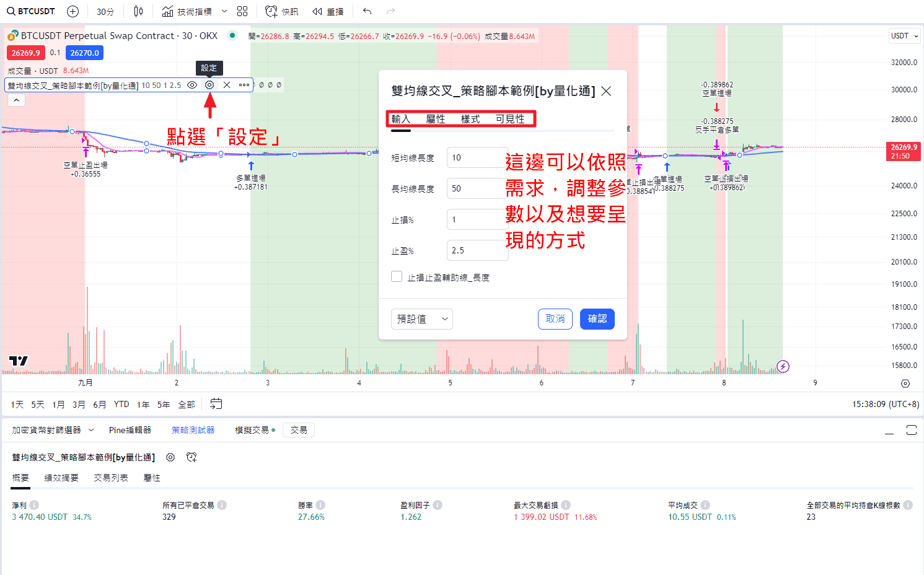Switch to 輸入 tab
The width and height of the screenshot is (924, 575).
(401, 119)
